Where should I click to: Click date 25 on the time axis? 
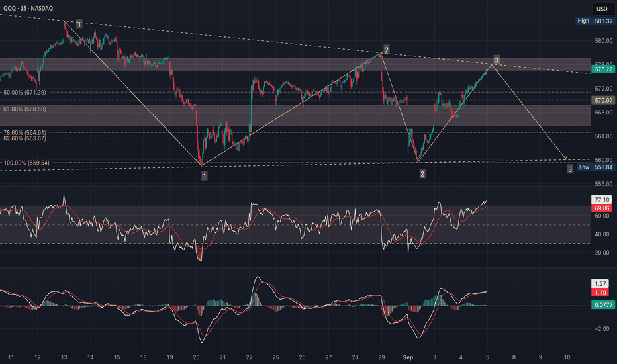(x=275, y=357)
